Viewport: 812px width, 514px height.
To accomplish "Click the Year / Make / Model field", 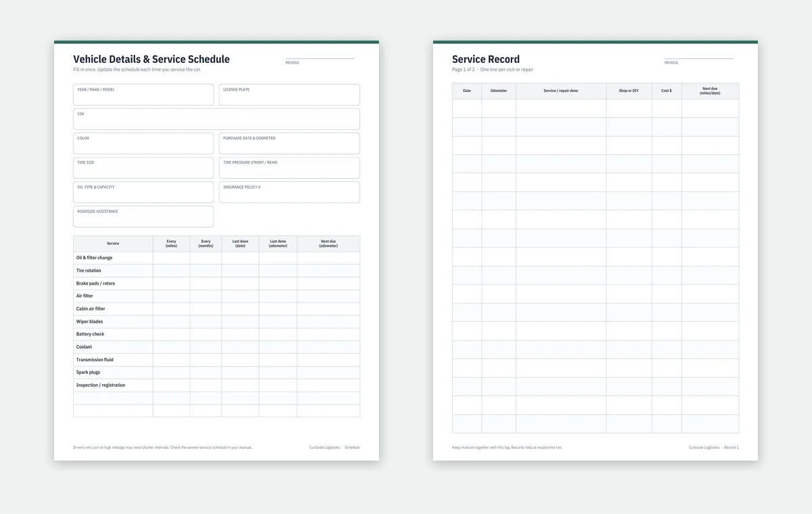I will 143,95.
